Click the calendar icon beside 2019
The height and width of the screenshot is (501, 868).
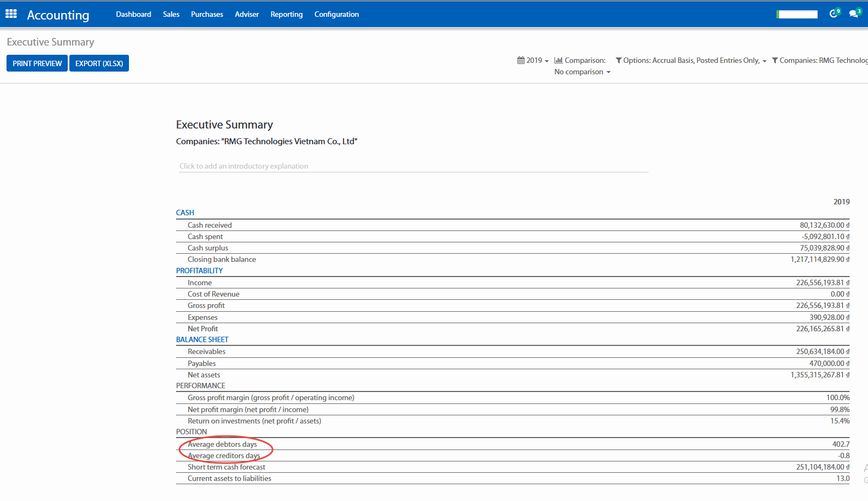(x=521, y=60)
